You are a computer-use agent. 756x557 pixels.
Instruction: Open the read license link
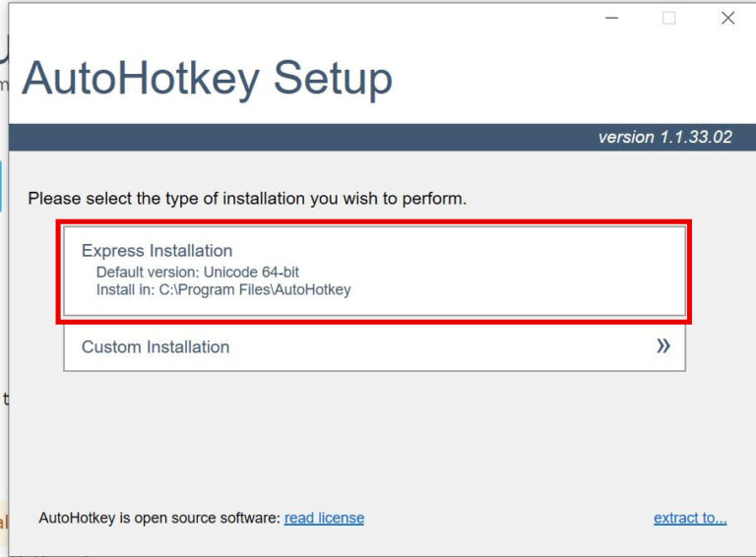(x=324, y=518)
